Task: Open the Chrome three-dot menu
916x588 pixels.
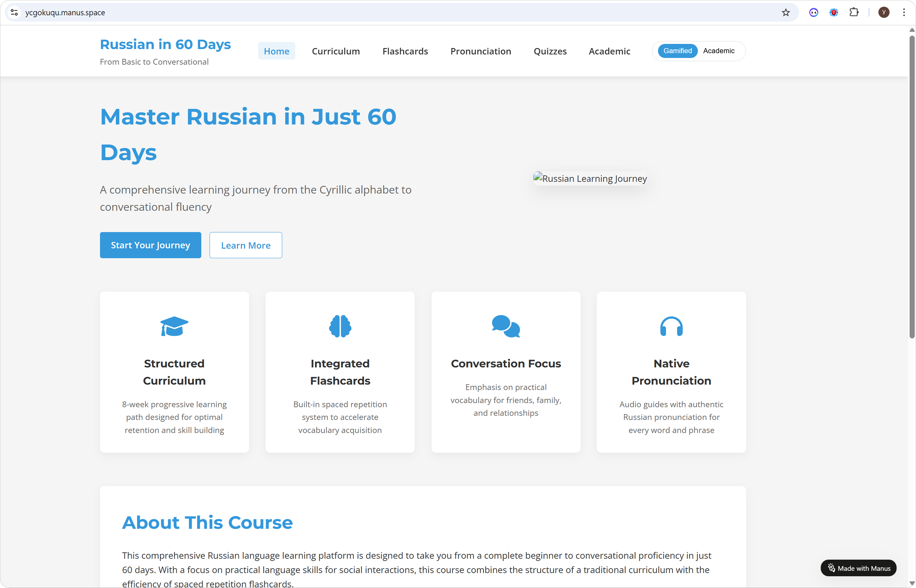Action: pyautogui.click(x=904, y=13)
